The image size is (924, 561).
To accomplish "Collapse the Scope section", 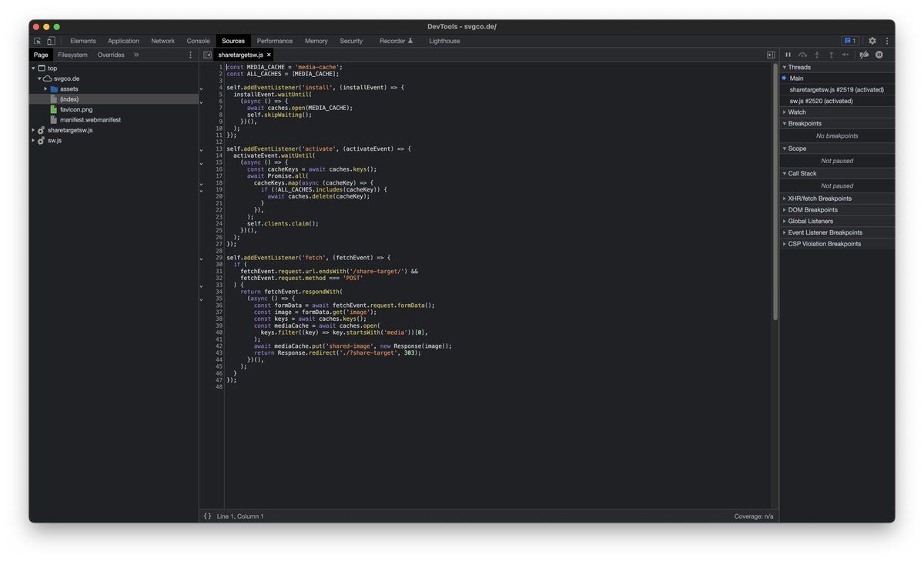I will pyautogui.click(x=838, y=149).
